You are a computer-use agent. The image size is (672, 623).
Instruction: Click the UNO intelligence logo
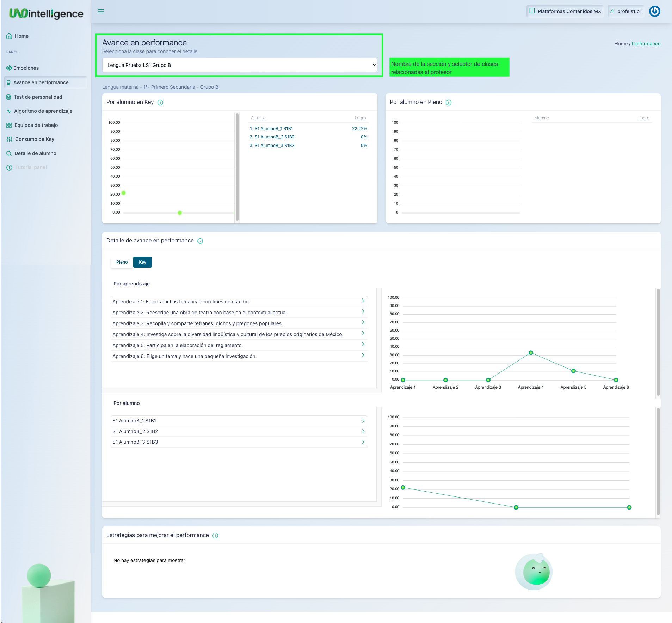click(x=46, y=14)
